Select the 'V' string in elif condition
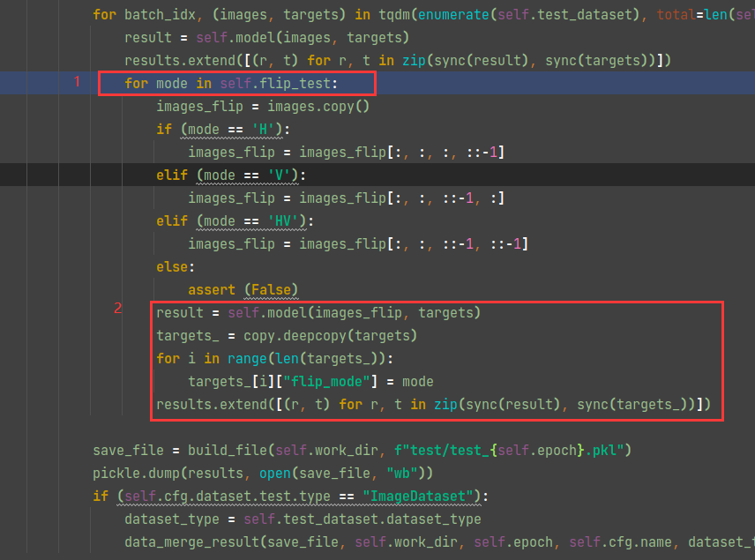The height and width of the screenshot is (560, 755). [283, 175]
